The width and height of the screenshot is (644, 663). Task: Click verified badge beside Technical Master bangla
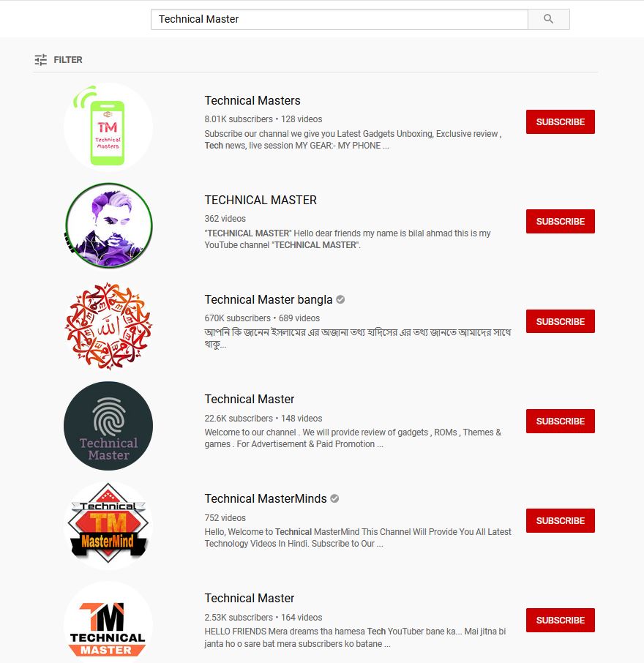340,299
